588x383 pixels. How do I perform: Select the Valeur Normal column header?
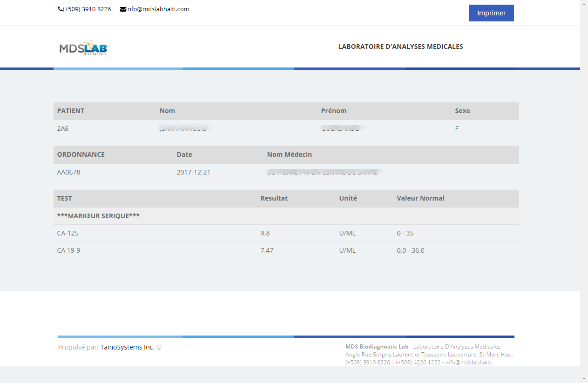click(421, 198)
